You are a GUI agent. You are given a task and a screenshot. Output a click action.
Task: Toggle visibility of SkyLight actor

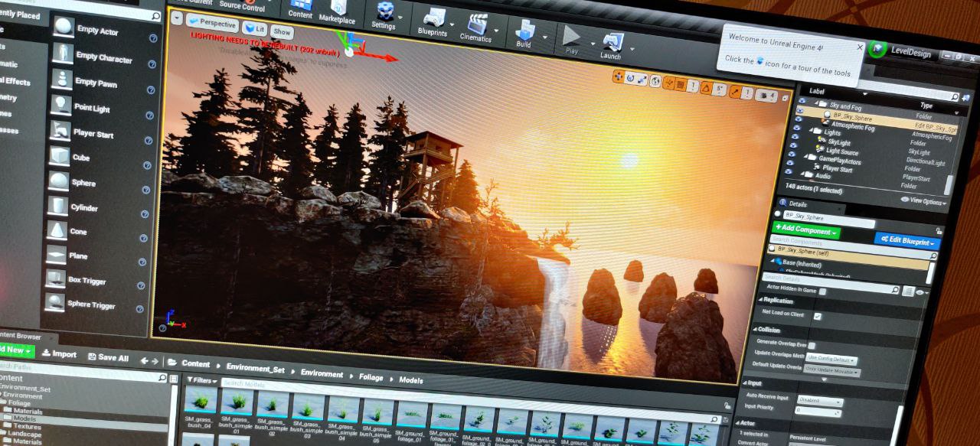797,138
